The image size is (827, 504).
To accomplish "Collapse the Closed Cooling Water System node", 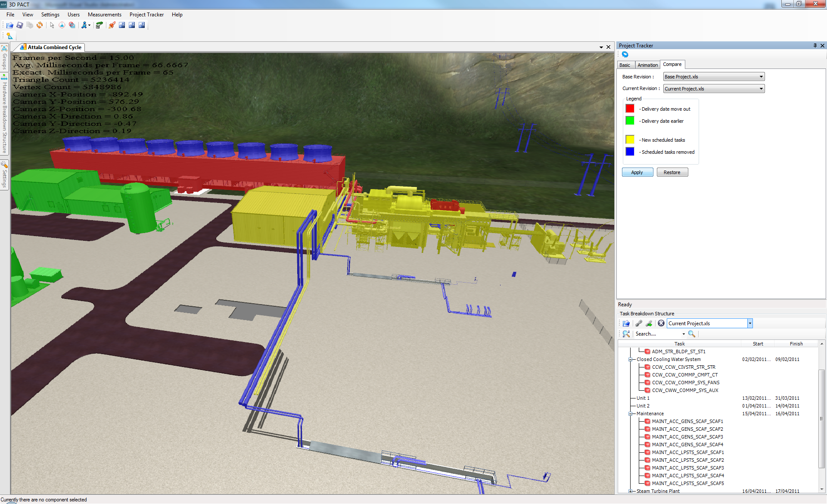I will 630,360.
